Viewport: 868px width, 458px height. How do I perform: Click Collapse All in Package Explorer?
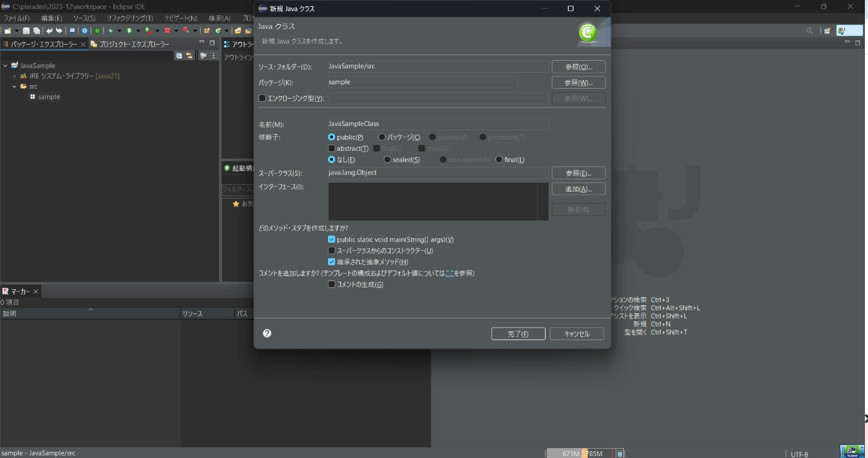[179, 55]
